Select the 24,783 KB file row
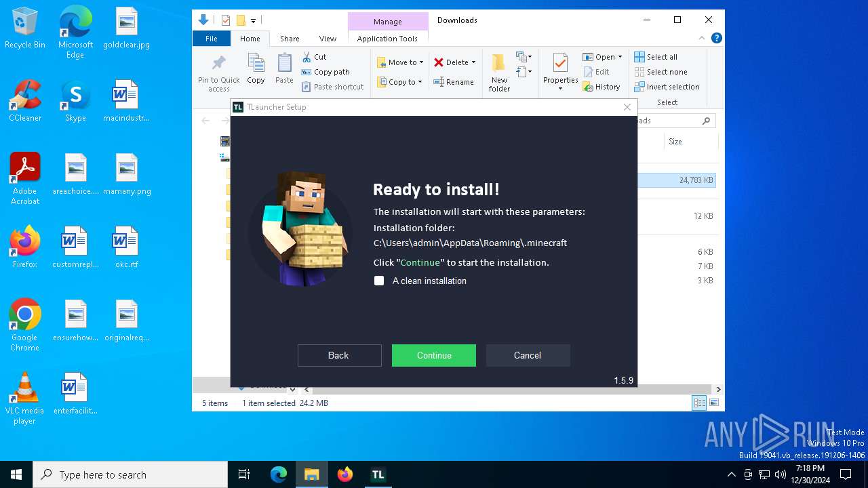The image size is (868, 488). coord(677,180)
